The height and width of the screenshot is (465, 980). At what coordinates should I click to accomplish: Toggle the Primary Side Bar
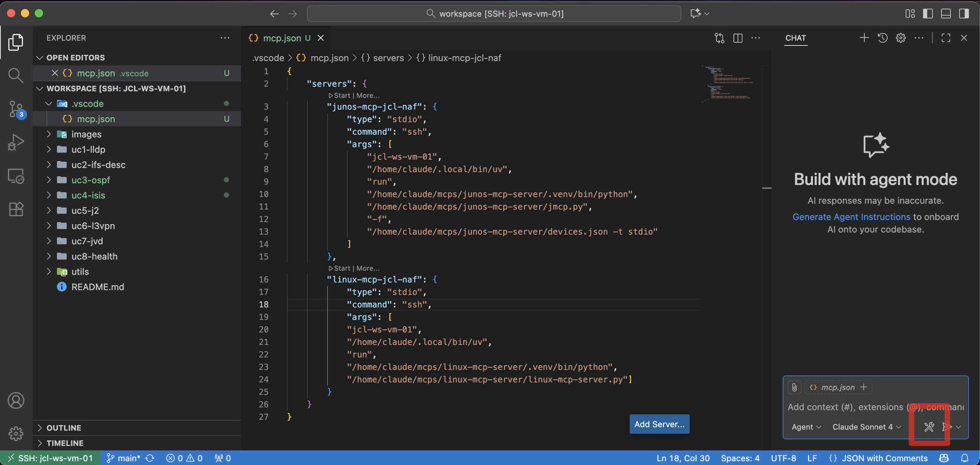point(928,14)
